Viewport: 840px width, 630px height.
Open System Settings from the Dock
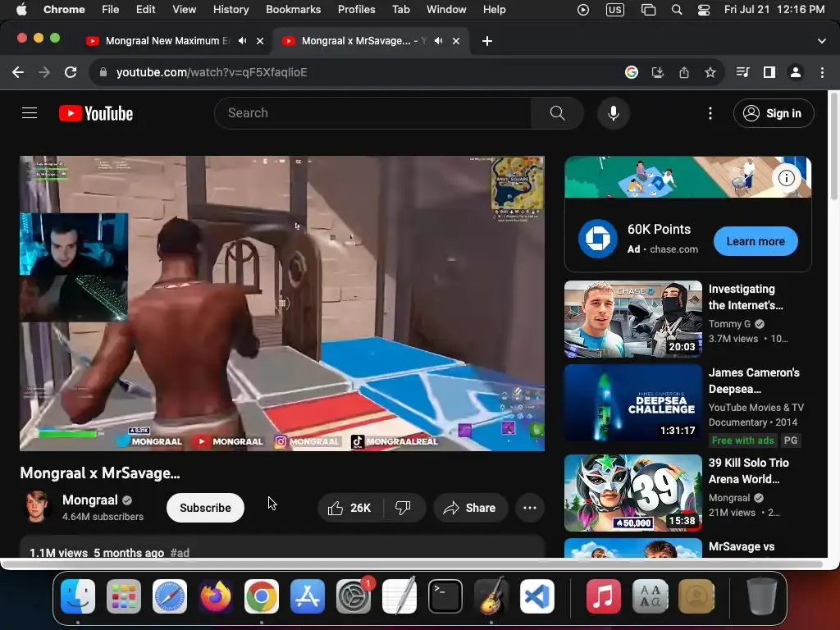point(354,596)
